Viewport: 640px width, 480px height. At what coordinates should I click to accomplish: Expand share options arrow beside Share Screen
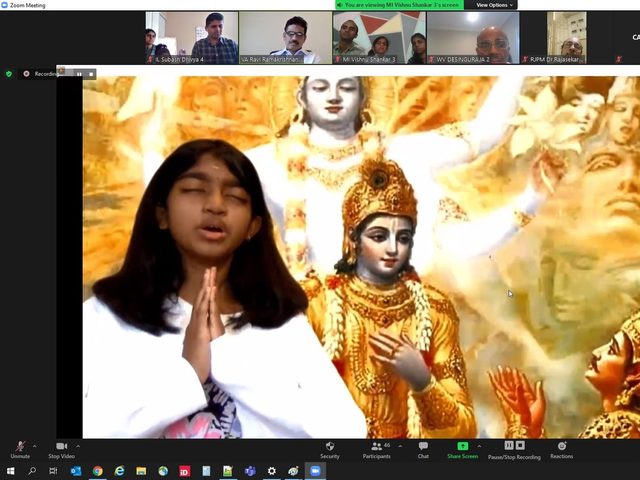click(479, 446)
